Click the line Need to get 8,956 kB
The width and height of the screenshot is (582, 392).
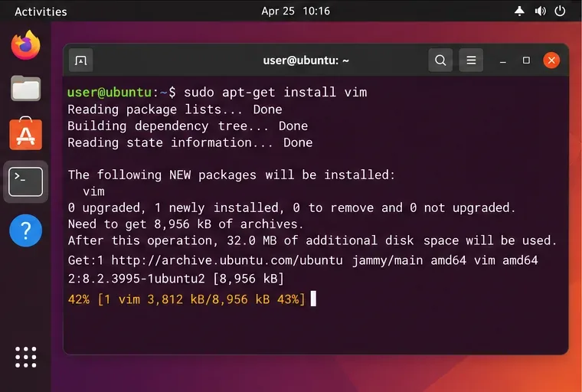click(185, 224)
